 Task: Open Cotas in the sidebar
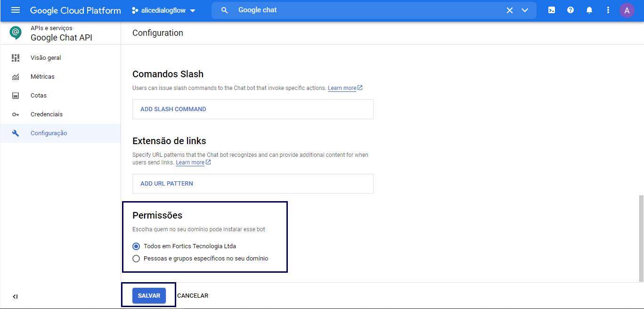point(60,96)
